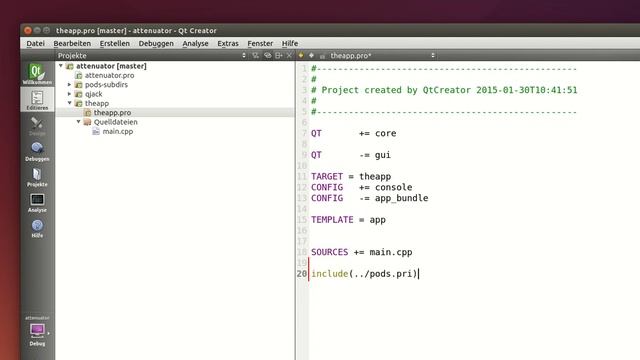Select attenuator [master] root item
The height and width of the screenshot is (360, 640).
(x=111, y=66)
